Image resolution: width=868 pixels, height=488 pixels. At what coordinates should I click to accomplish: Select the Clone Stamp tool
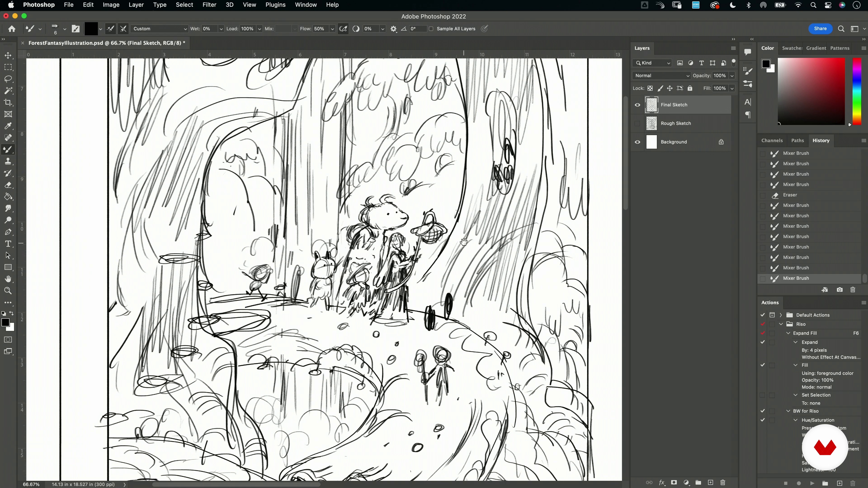coord(8,161)
